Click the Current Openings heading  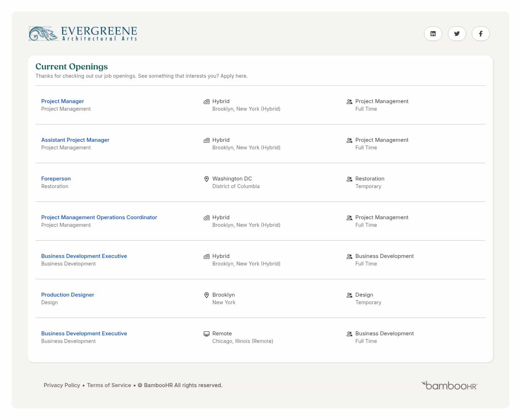(72, 67)
